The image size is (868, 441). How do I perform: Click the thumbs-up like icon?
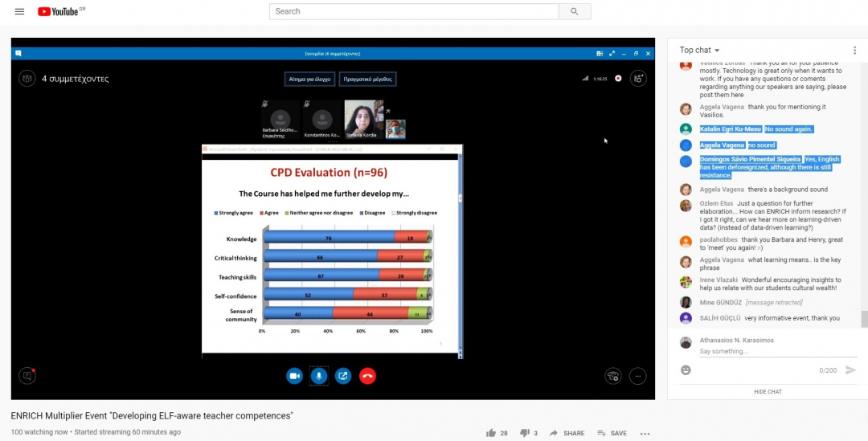click(491, 433)
